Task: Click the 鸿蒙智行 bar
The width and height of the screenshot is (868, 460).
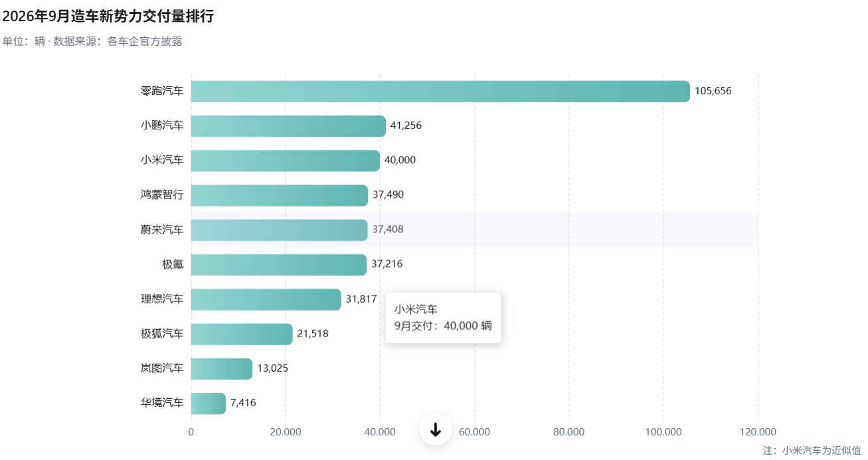Action: tap(280, 195)
